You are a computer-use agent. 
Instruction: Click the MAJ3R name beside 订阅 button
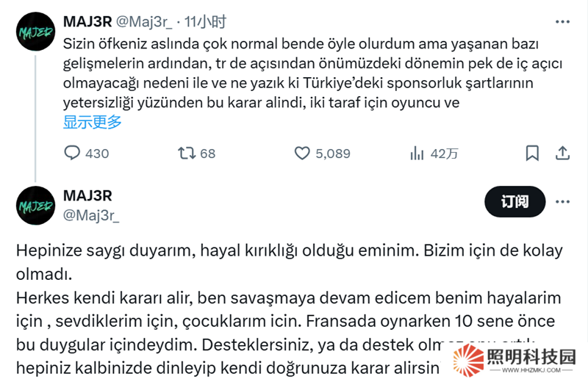[x=87, y=195]
